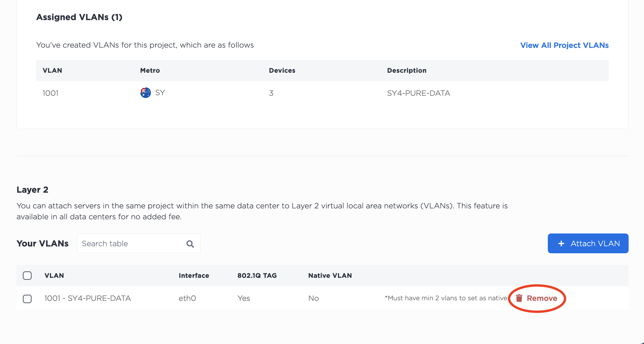
Task: Click the Interface column header
Action: (194, 276)
